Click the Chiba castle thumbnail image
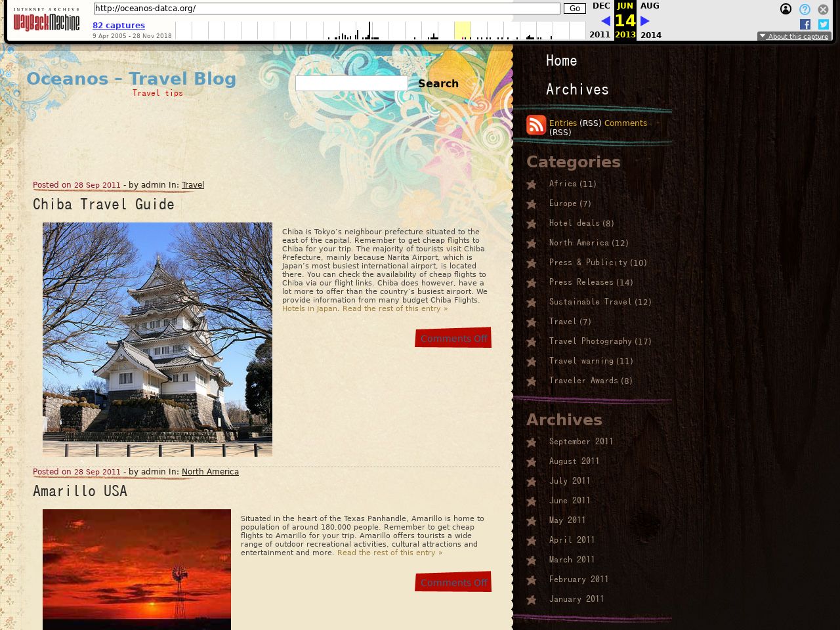Viewport: 840px width, 630px height. point(157,339)
